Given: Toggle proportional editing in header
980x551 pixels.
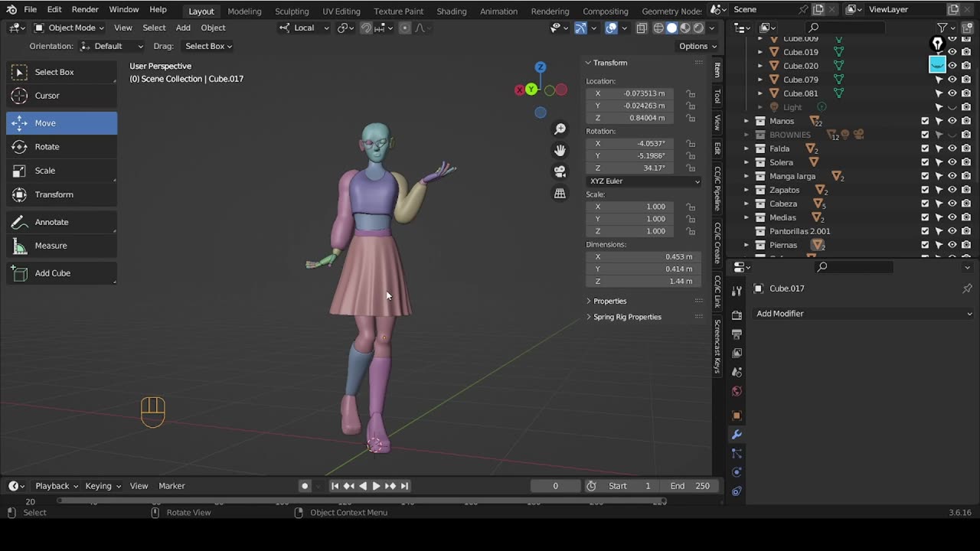Looking at the screenshot, I should click(x=405, y=28).
